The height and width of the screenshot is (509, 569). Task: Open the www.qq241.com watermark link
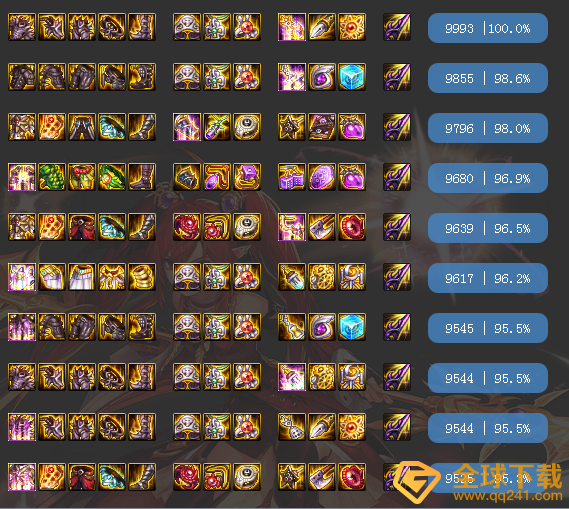(x=507, y=496)
